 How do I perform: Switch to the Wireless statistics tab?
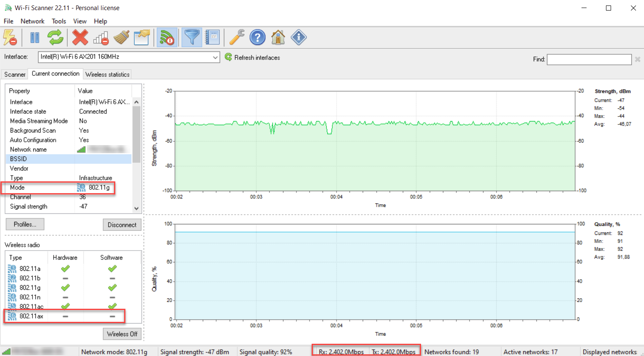point(107,74)
